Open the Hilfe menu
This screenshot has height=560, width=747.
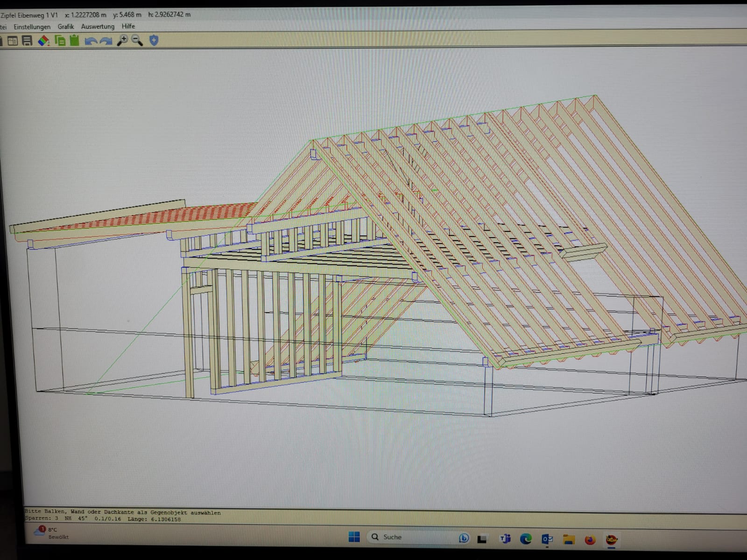pos(128,26)
